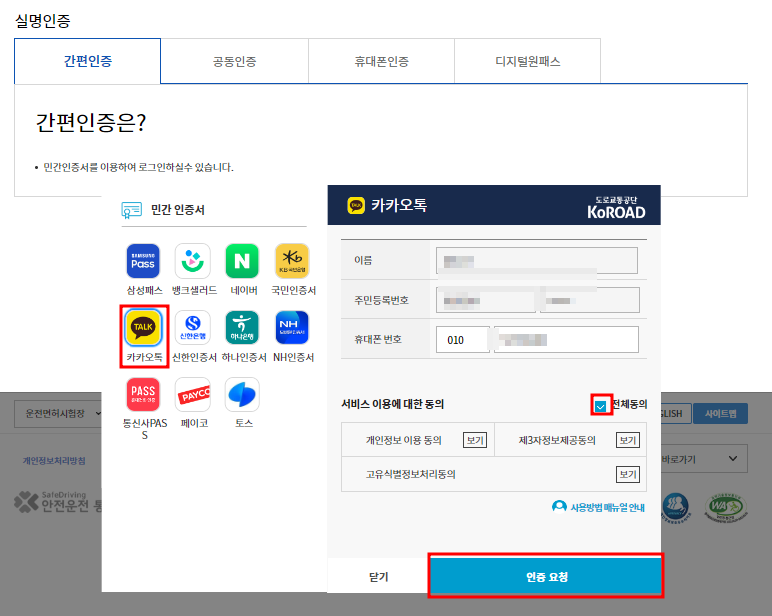The height and width of the screenshot is (616, 772).
Task: Click the KoROAD logo in dialog header
Action: (616, 207)
